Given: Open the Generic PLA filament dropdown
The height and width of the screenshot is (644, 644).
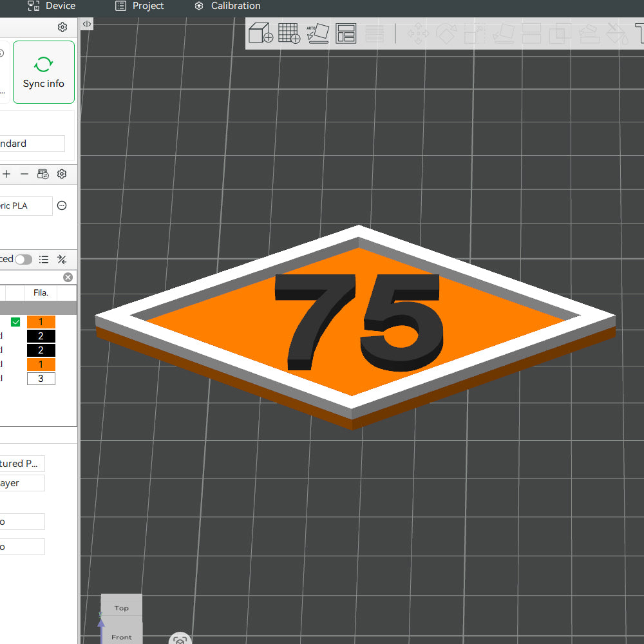Looking at the screenshot, I should [26, 205].
